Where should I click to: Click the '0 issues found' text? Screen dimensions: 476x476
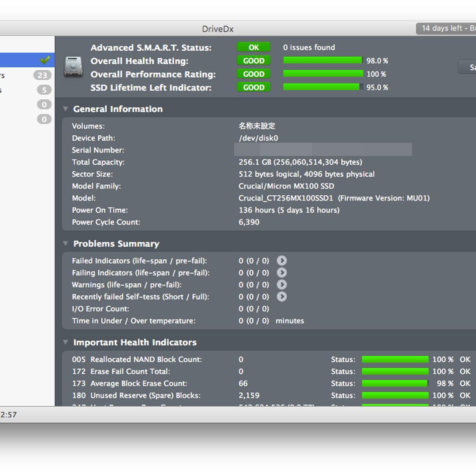coord(309,47)
